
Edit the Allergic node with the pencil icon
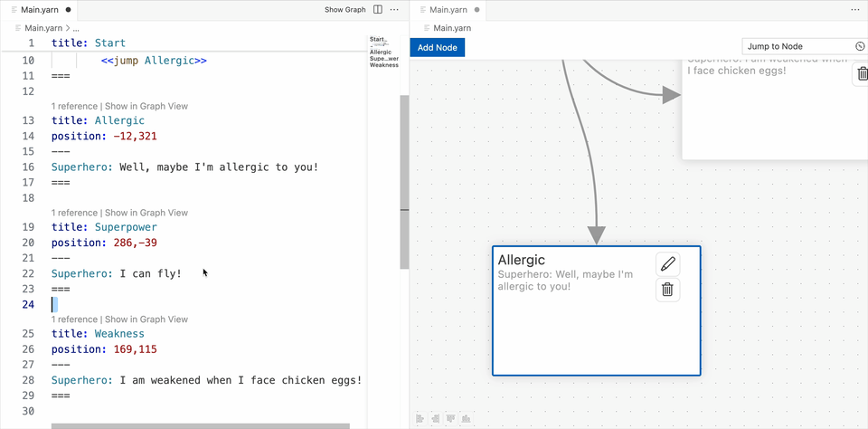pos(667,264)
